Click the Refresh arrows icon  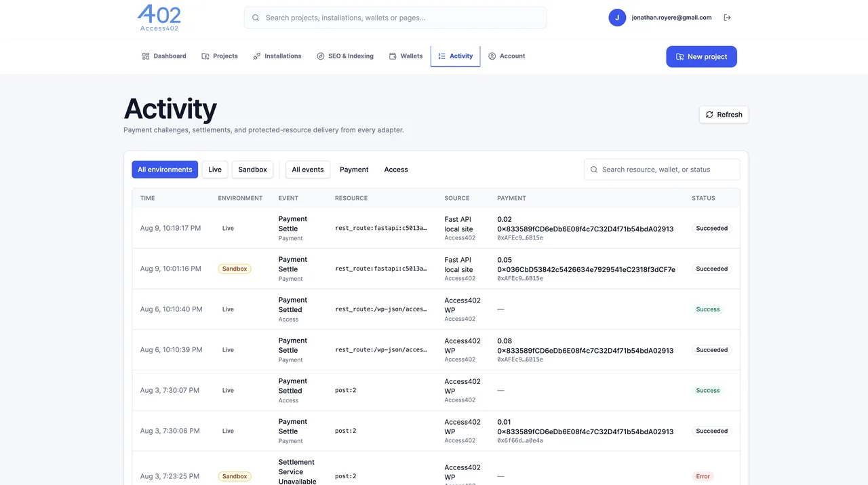tap(709, 115)
